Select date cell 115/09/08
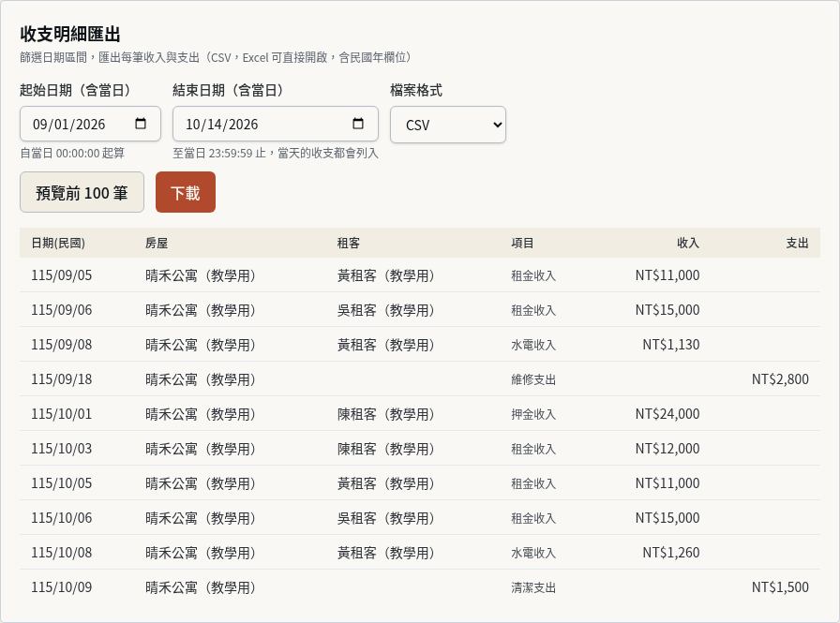The image size is (840, 623). click(x=62, y=345)
